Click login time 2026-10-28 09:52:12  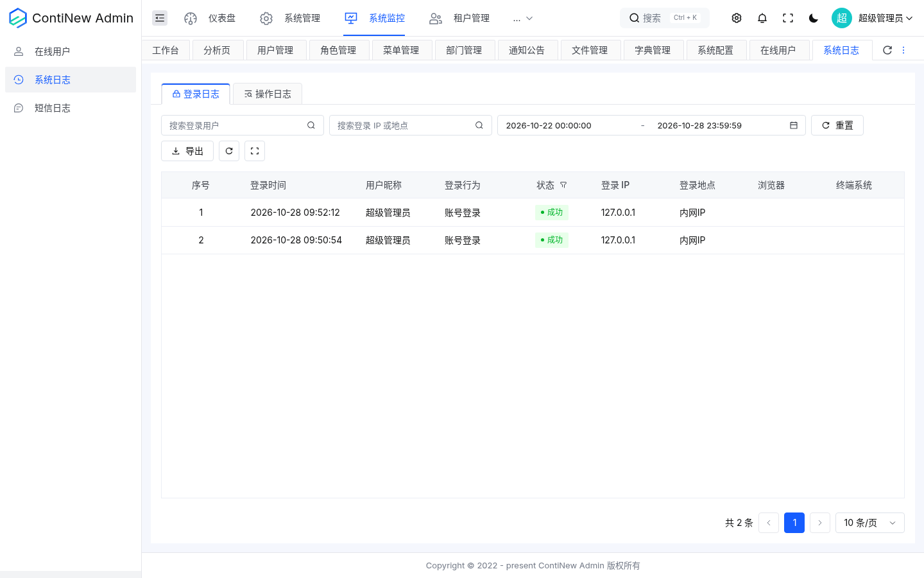pos(295,213)
